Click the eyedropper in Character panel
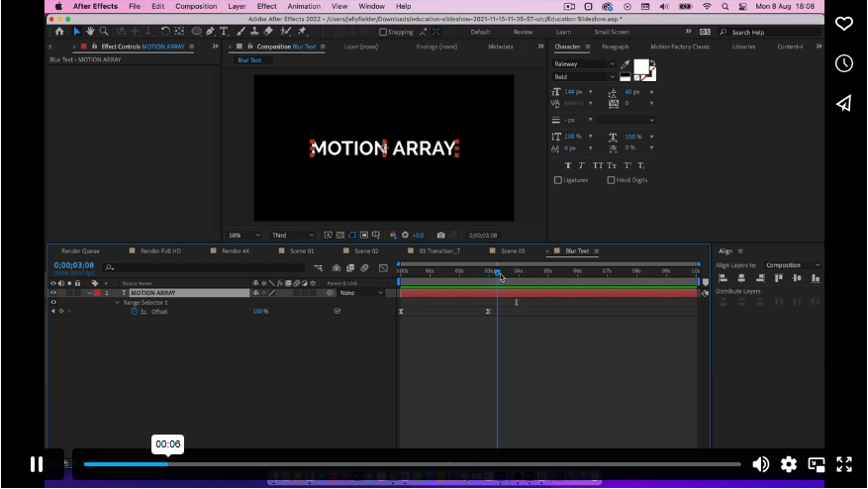 (x=625, y=64)
